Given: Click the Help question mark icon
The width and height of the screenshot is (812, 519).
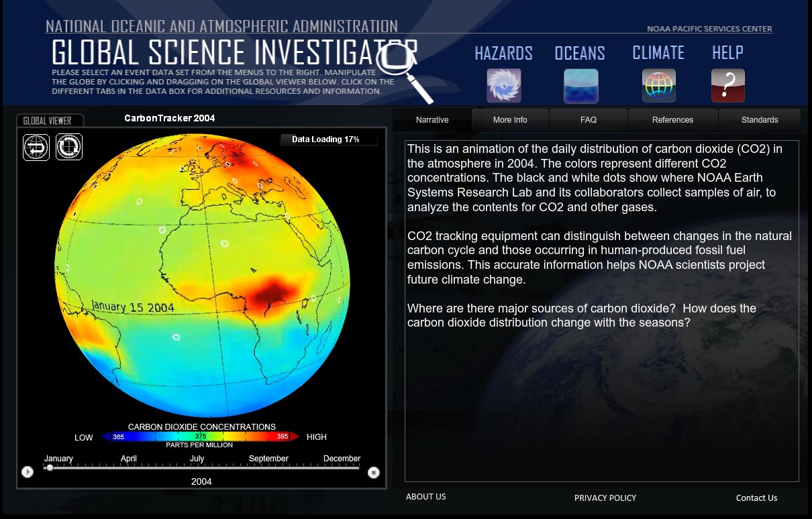Looking at the screenshot, I should tap(727, 86).
